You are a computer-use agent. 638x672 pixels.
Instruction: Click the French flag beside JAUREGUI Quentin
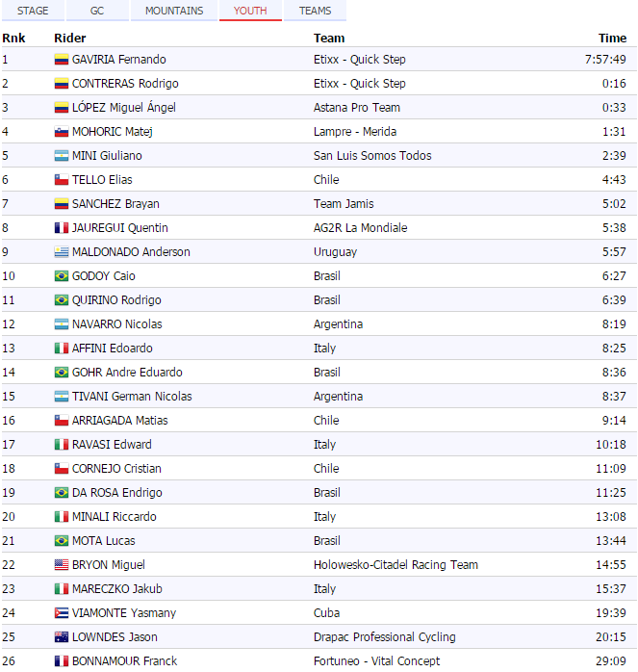point(62,228)
